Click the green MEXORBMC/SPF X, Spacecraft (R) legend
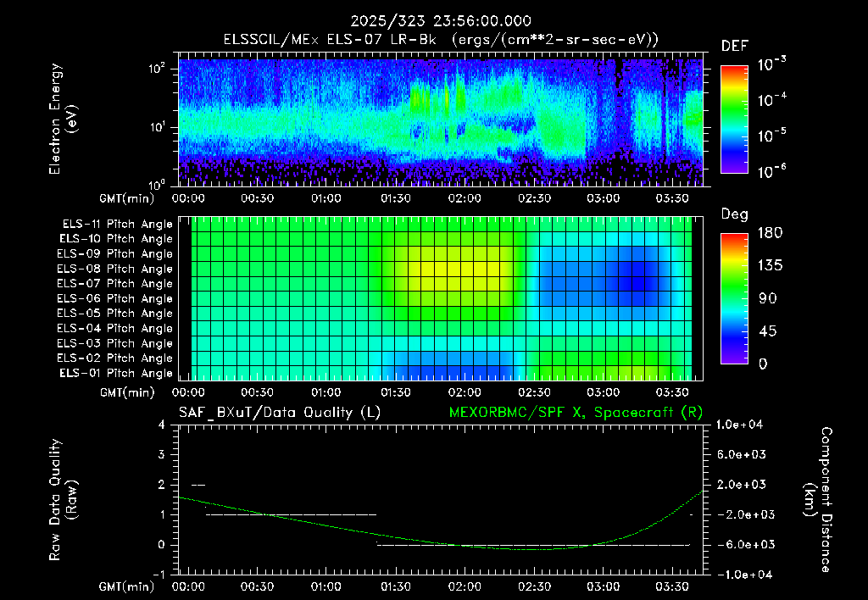Image resolution: width=868 pixels, height=600 pixels. [x=576, y=413]
